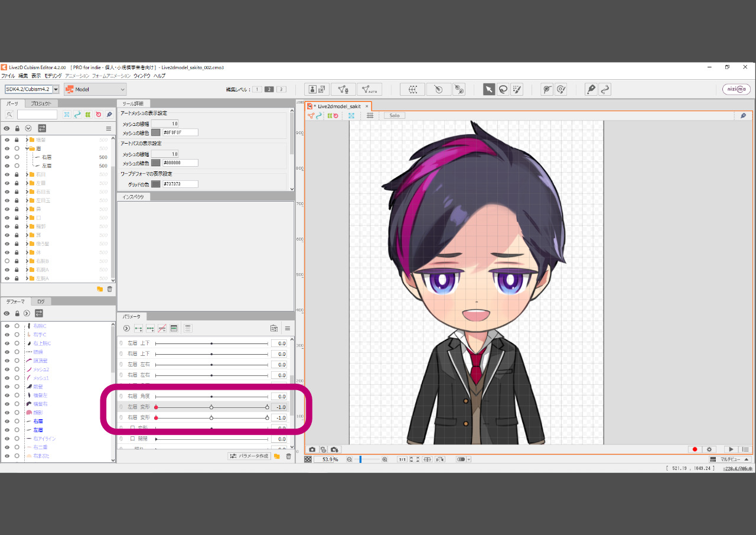
Task: Click the 右眉 角度 parameter slider
Action: click(x=211, y=397)
